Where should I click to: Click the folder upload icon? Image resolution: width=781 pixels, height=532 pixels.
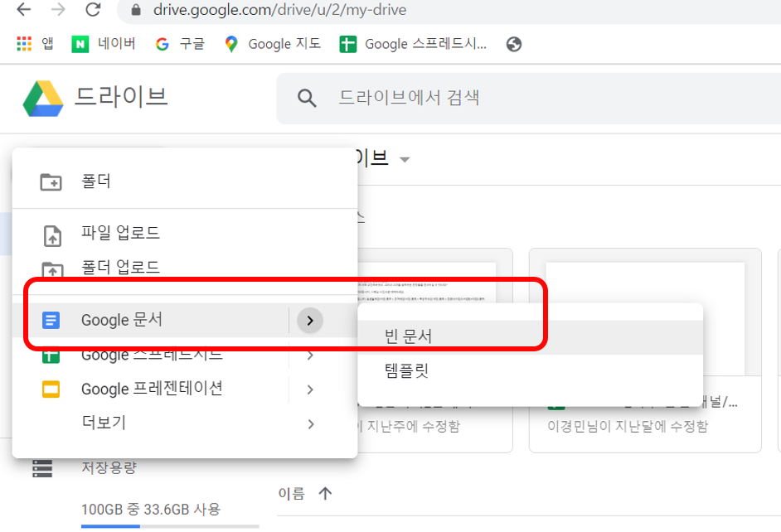click(x=52, y=269)
